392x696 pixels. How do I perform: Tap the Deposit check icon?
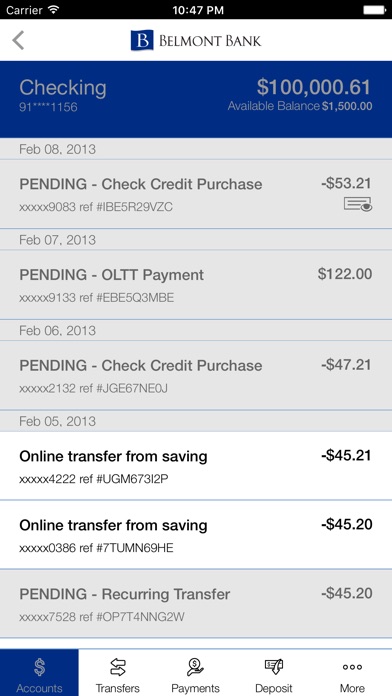point(273,667)
